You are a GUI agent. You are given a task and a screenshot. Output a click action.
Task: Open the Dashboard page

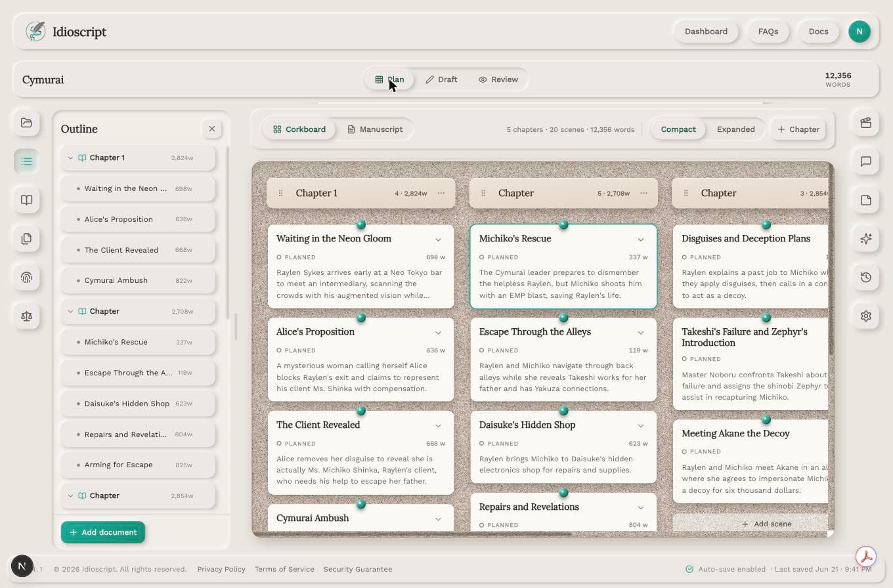click(706, 31)
